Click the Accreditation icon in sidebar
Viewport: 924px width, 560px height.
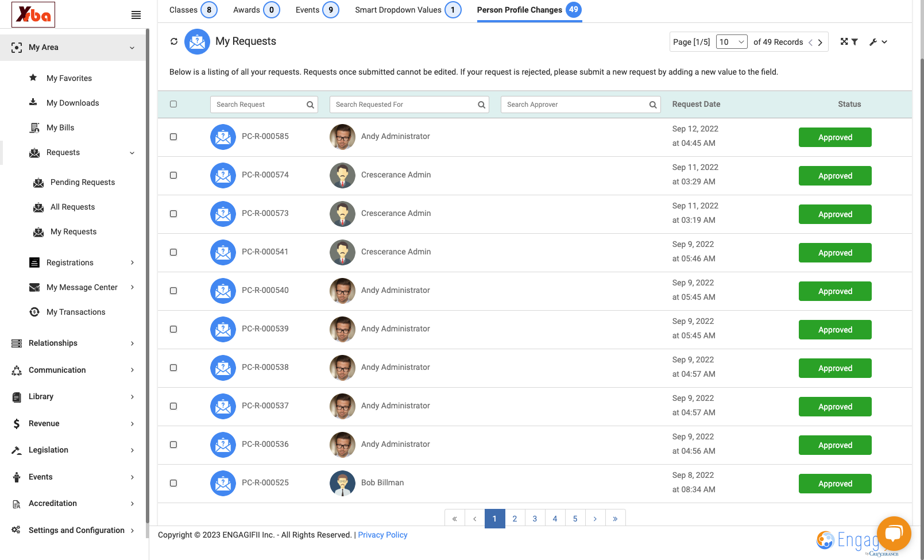(x=17, y=504)
